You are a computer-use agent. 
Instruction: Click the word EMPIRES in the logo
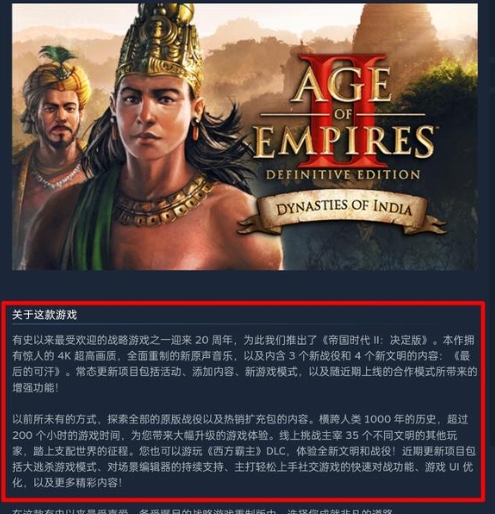pyautogui.click(x=343, y=143)
